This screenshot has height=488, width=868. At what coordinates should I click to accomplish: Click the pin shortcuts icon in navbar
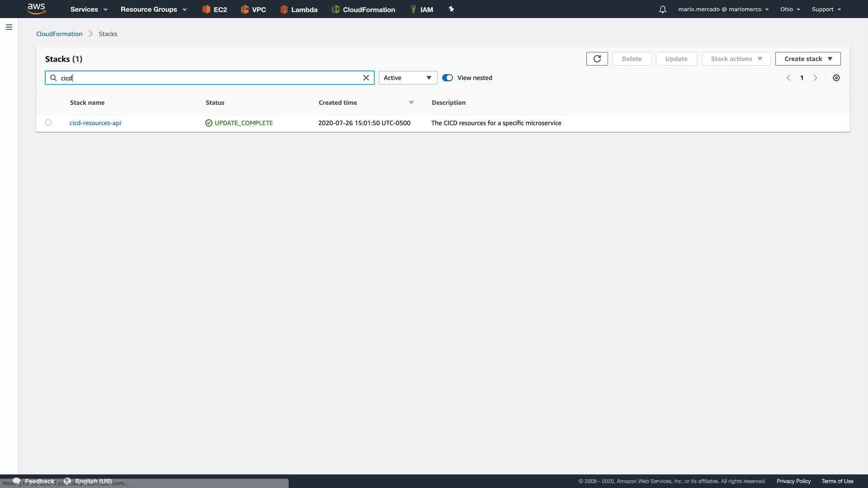click(451, 9)
